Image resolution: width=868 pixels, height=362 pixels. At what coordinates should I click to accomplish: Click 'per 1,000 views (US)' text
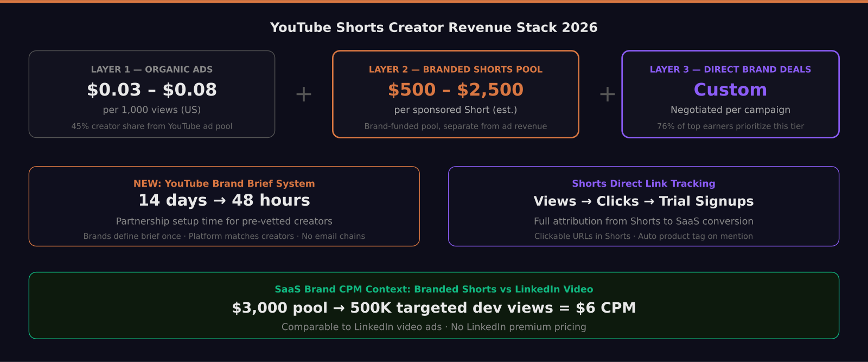click(152, 110)
